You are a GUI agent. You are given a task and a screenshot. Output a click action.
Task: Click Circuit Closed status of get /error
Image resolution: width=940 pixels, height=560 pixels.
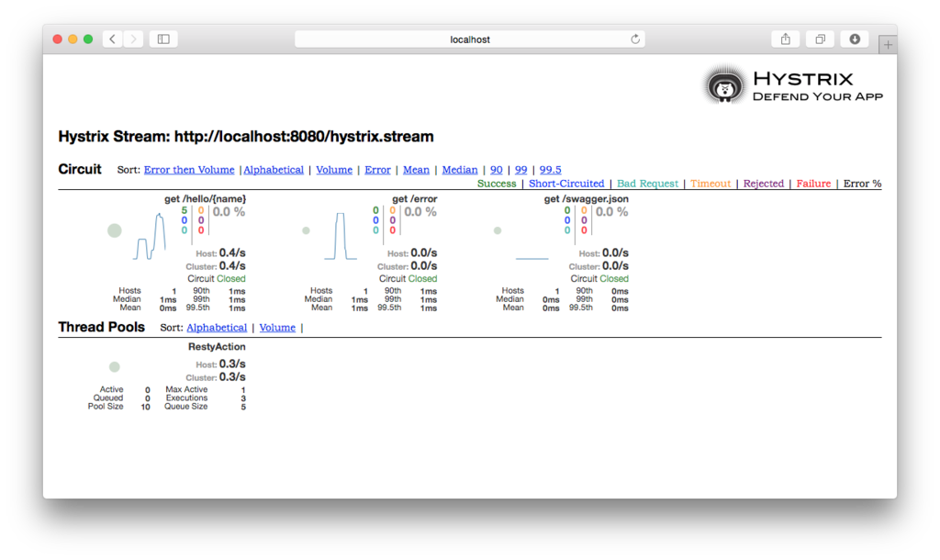click(408, 279)
